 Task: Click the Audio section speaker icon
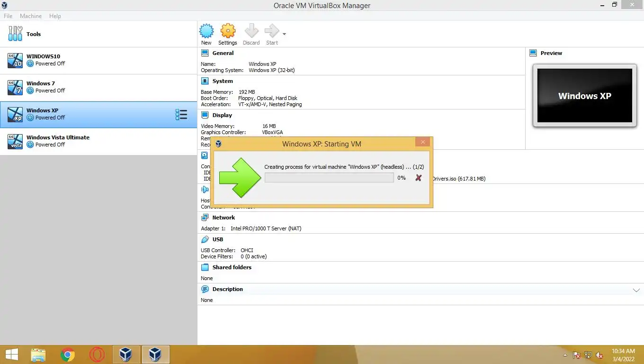[205, 190]
